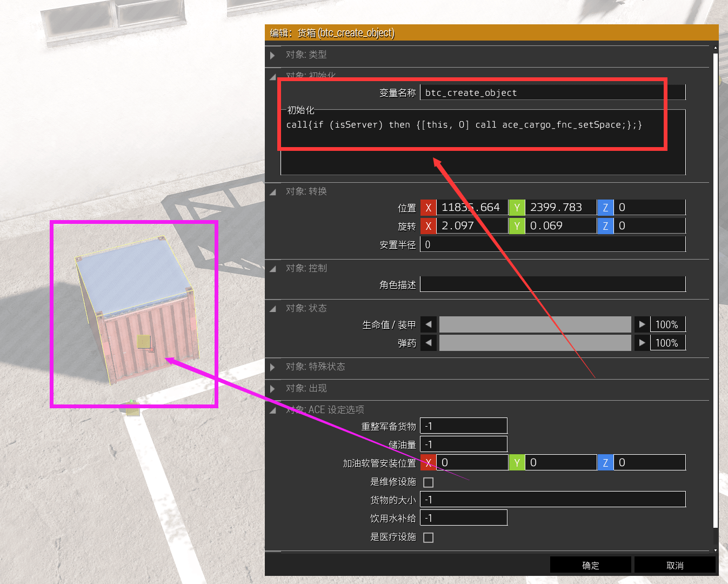Click the 生命值 / 装甲 slider bar
728x584 pixels.
(535, 324)
